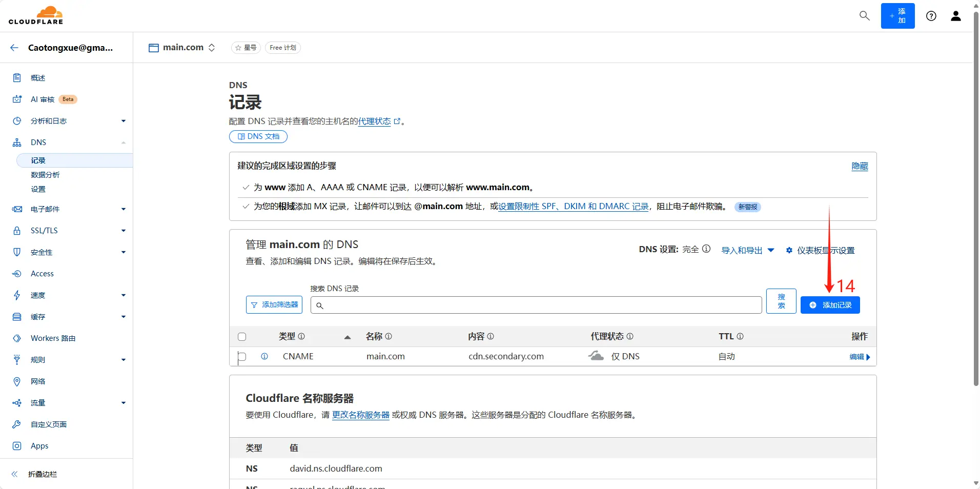Viewport: 980px width, 489px height.
Task: Click the 规则 filter icon in sidebar
Action: click(17, 360)
